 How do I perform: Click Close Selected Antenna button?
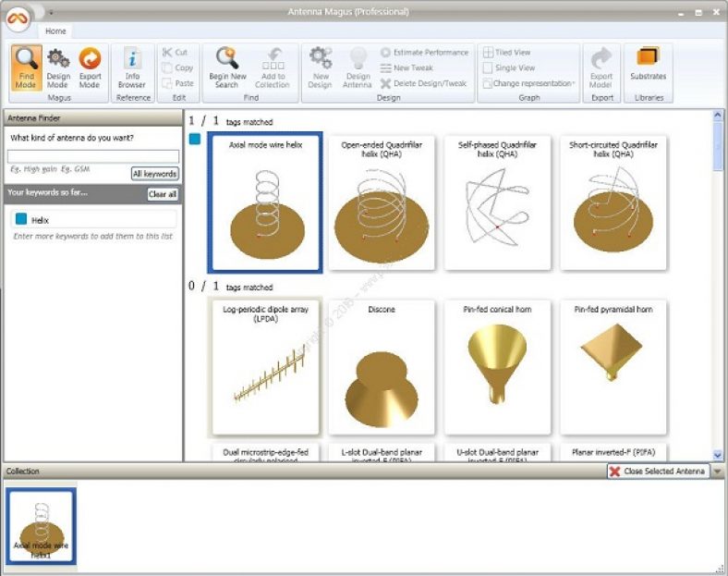pos(659,472)
